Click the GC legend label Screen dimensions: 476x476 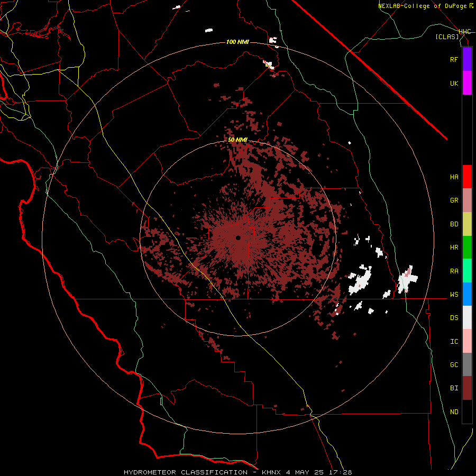tap(454, 365)
